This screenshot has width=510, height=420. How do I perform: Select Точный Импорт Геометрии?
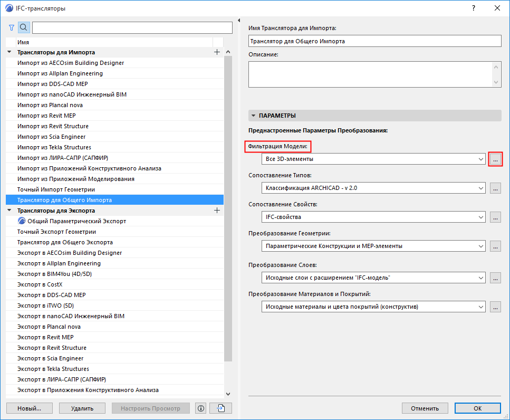(x=114, y=189)
